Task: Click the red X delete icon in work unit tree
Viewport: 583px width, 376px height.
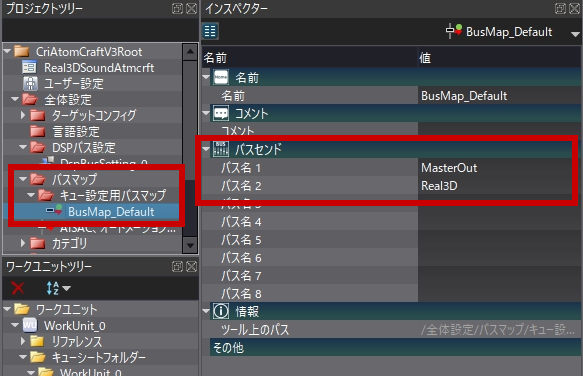Action: click(x=18, y=288)
